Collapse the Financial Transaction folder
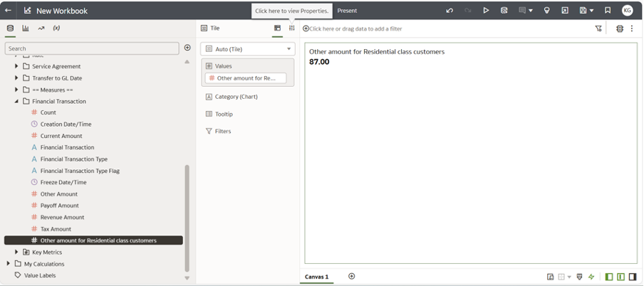Screen dimensions: 644x286 click(16, 101)
